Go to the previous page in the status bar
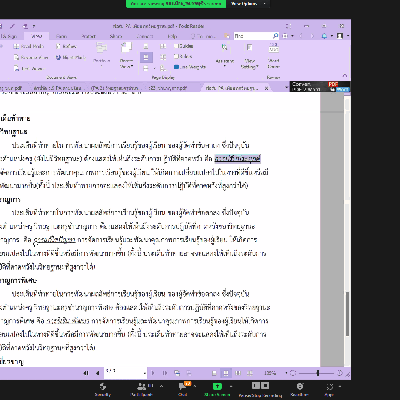400x400 pixels. [x=98, y=373]
